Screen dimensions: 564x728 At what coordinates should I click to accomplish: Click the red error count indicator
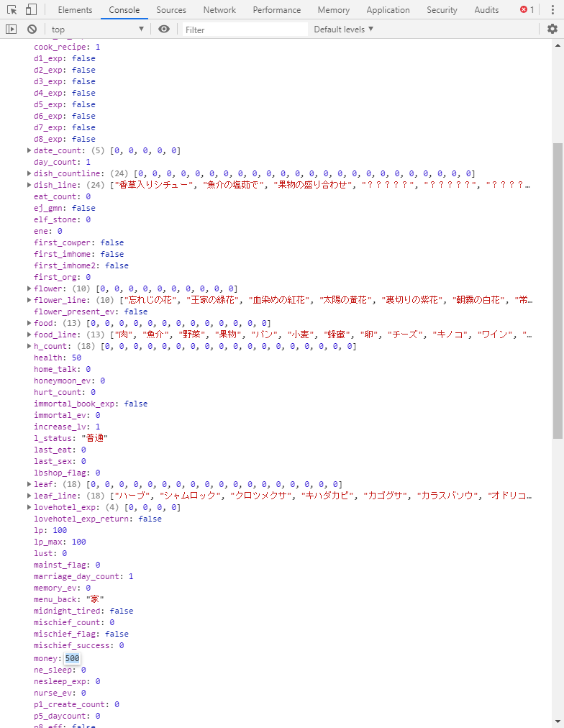coord(527,10)
